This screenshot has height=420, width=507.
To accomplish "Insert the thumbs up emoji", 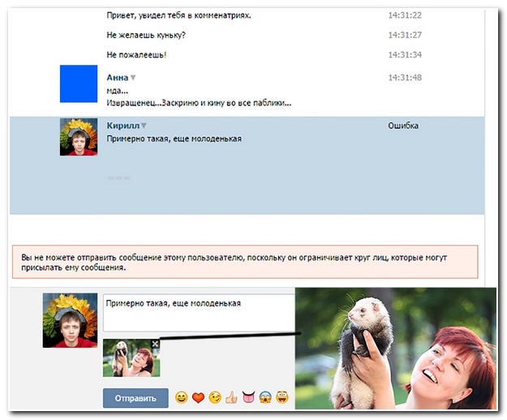I will pyautogui.click(x=232, y=397).
